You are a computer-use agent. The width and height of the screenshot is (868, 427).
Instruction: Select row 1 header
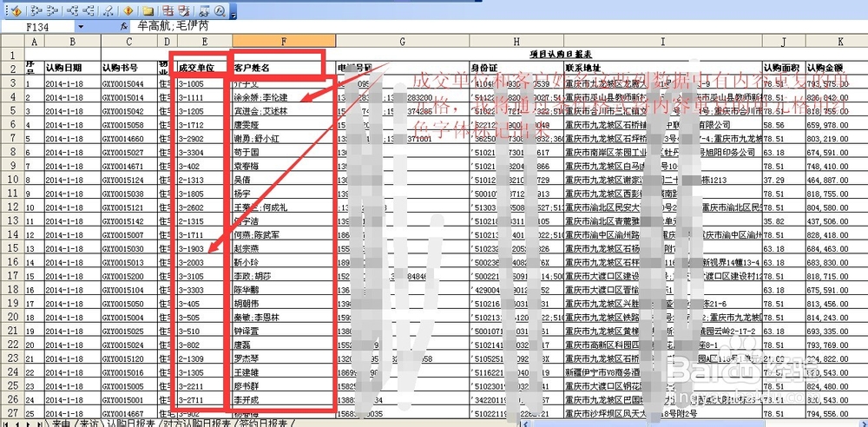[x=13, y=55]
